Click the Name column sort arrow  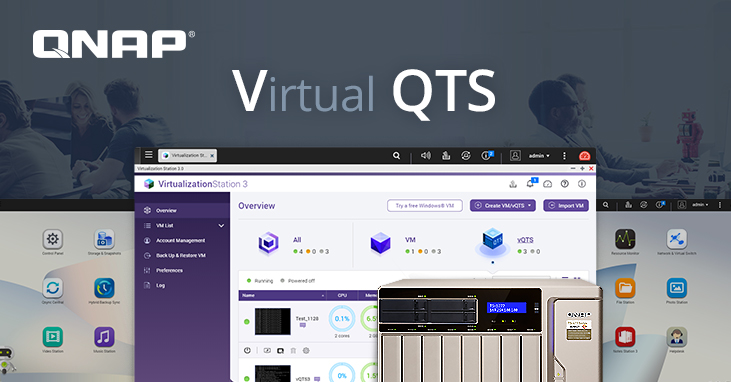click(323, 296)
